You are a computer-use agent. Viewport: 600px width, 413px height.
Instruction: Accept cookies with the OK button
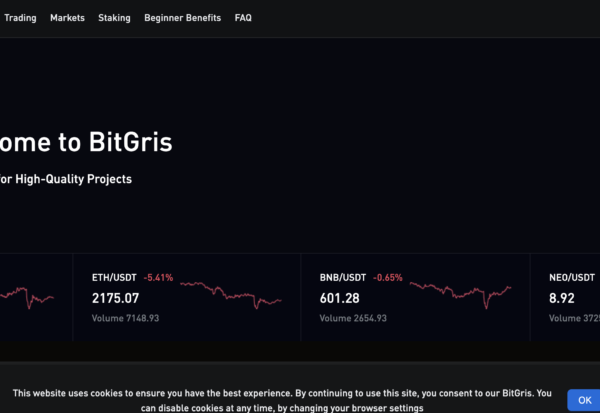pyautogui.click(x=584, y=400)
